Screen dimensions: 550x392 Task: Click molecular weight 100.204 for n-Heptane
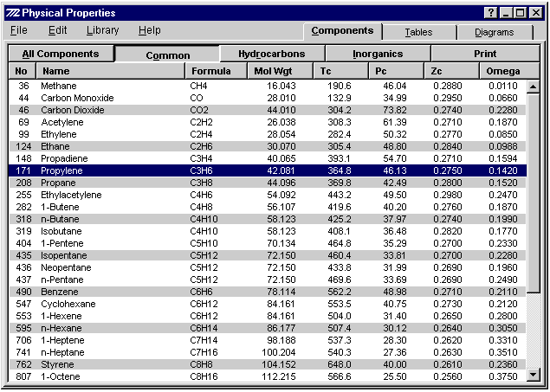279,352
